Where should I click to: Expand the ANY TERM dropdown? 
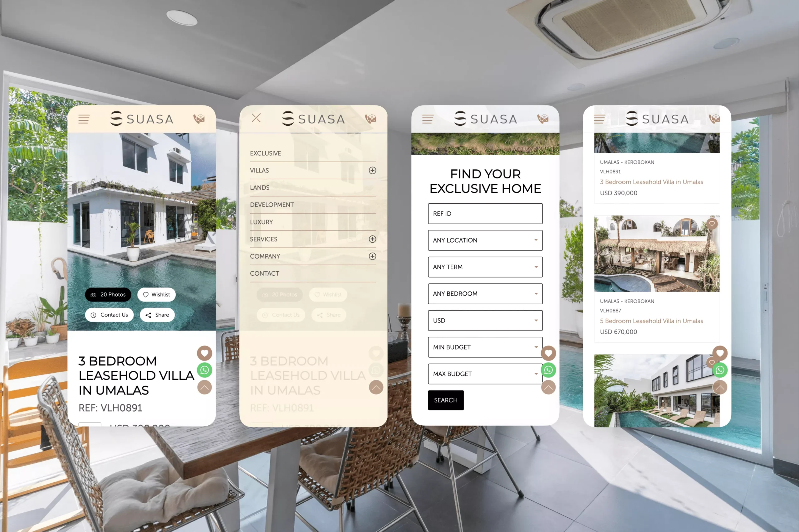tap(484, 267)
